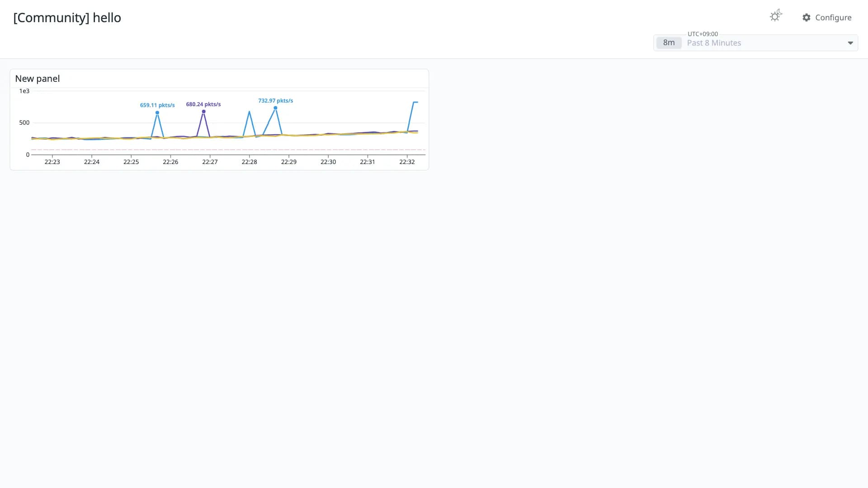Screen dimensions: 868x488
Task: Click the 680.24 pkts/s purple peak marker
Action: coord(203,112)
